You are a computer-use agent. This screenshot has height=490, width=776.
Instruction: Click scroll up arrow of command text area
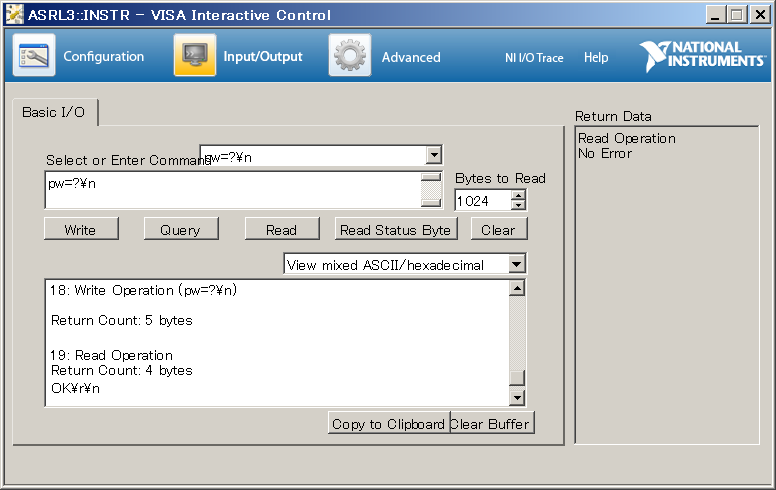(431, 177)
